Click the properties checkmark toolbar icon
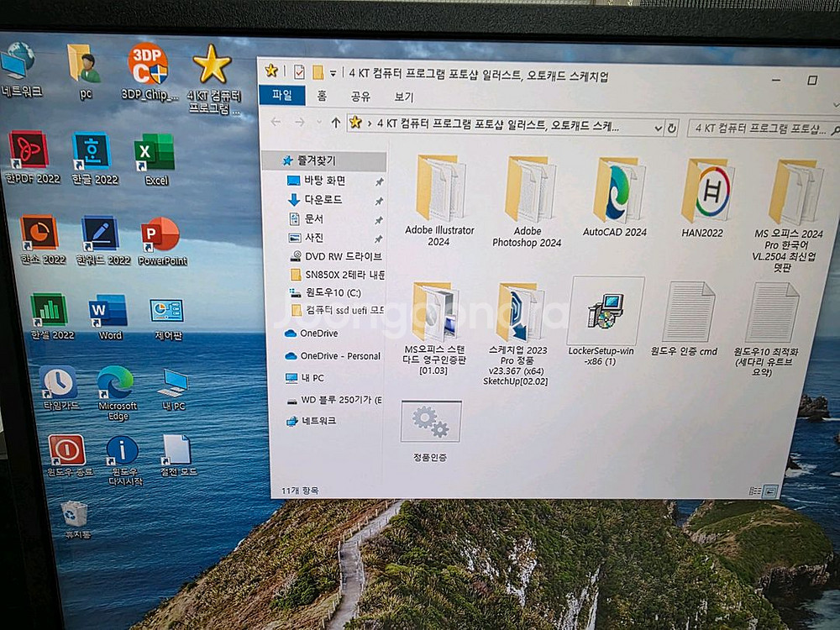 tap(299, 71)
